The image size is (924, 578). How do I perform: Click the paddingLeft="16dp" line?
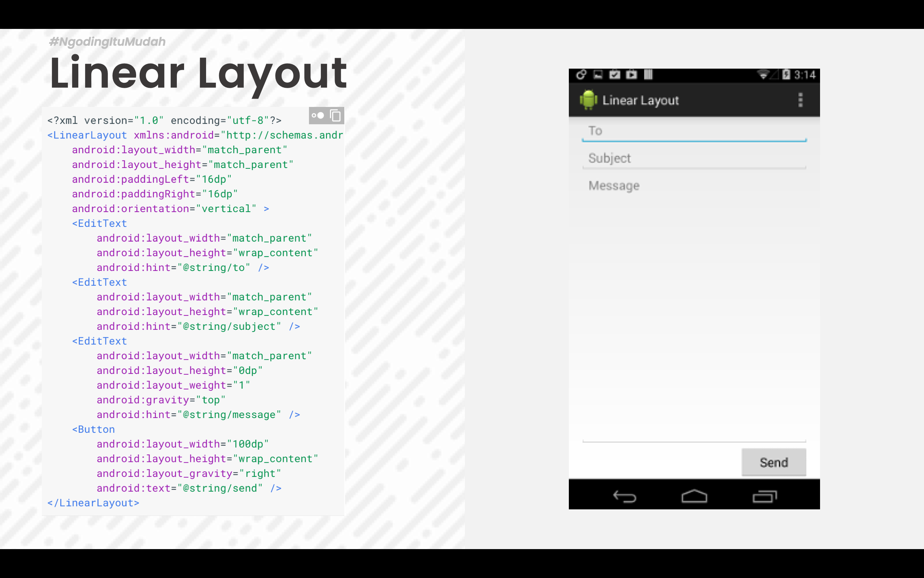[x=152, y=179]
